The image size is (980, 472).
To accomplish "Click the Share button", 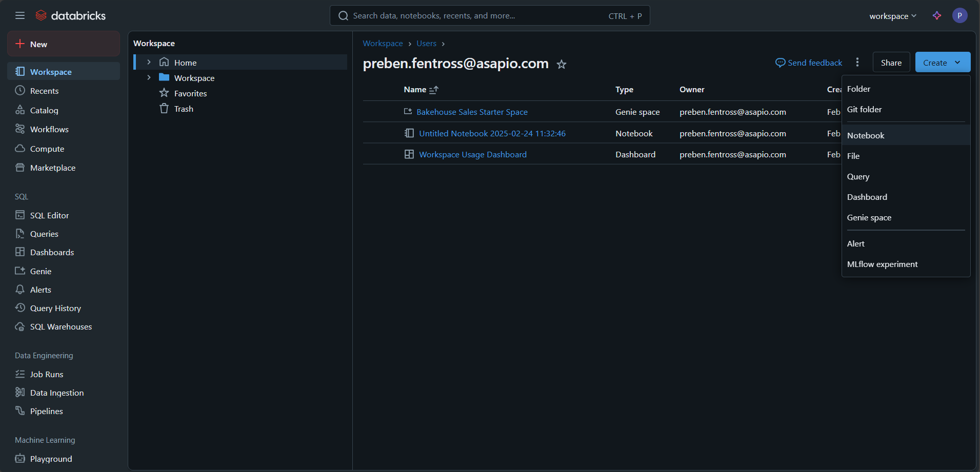I will click(891, 62).
